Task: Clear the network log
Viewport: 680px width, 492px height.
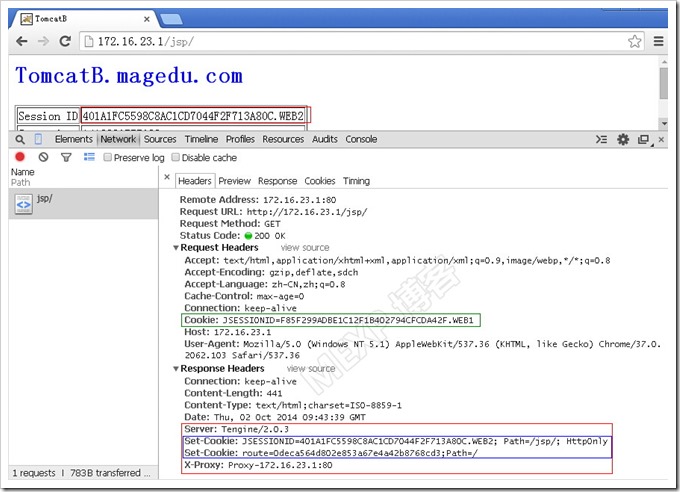Action: point(43,157)
